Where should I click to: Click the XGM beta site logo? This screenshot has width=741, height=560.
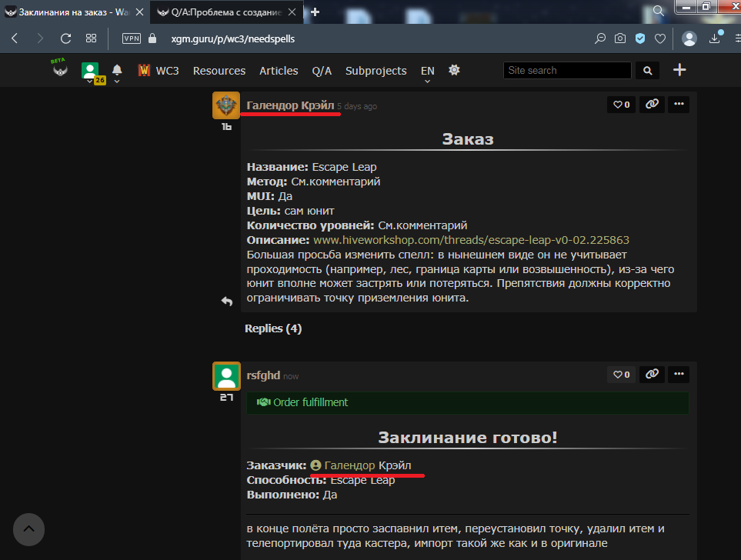[60, 68]
